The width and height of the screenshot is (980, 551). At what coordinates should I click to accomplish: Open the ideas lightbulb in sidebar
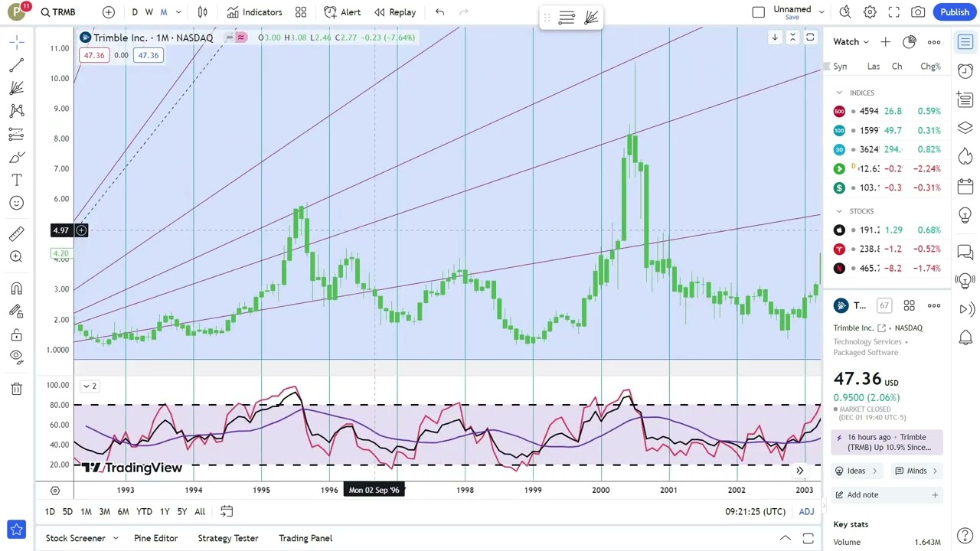point(965,215)
